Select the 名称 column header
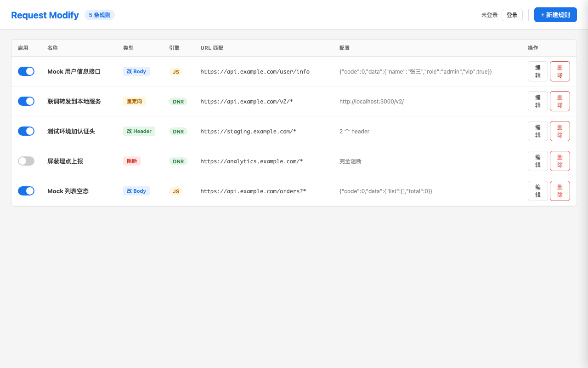588x368 pixels. pos(52,48)
